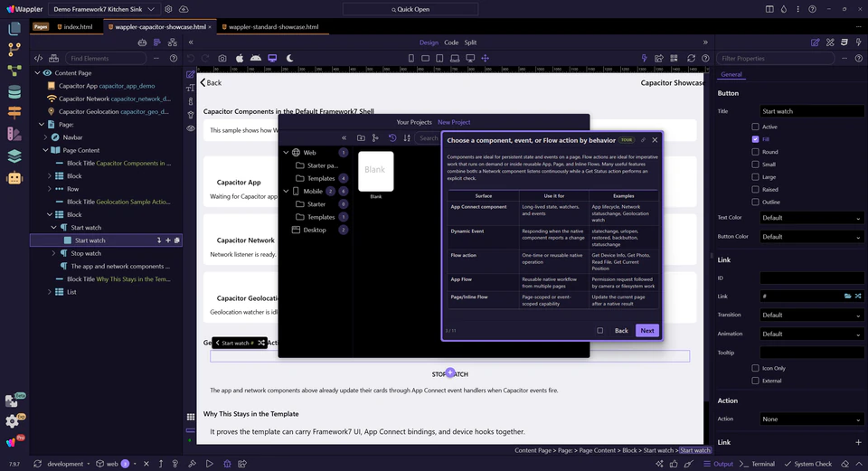
Task: Click the sort icon in projects panel
Action: tap(407, 137)
